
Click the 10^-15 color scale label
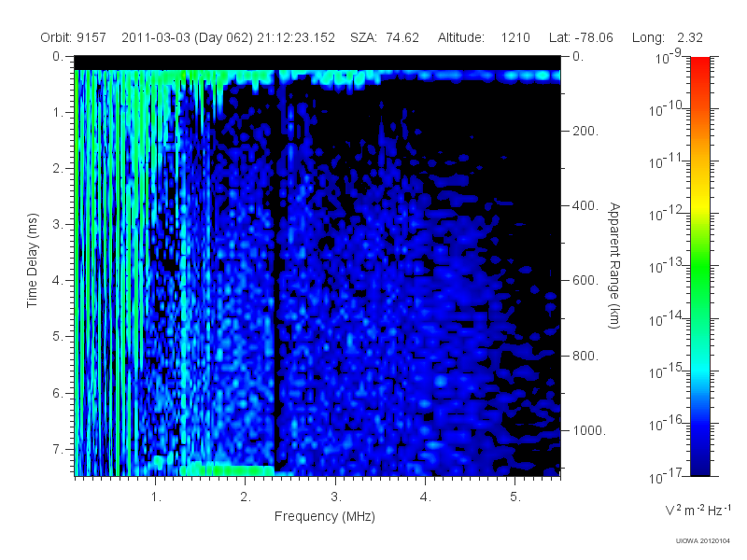pyautogui.click(x=665, y=371)
